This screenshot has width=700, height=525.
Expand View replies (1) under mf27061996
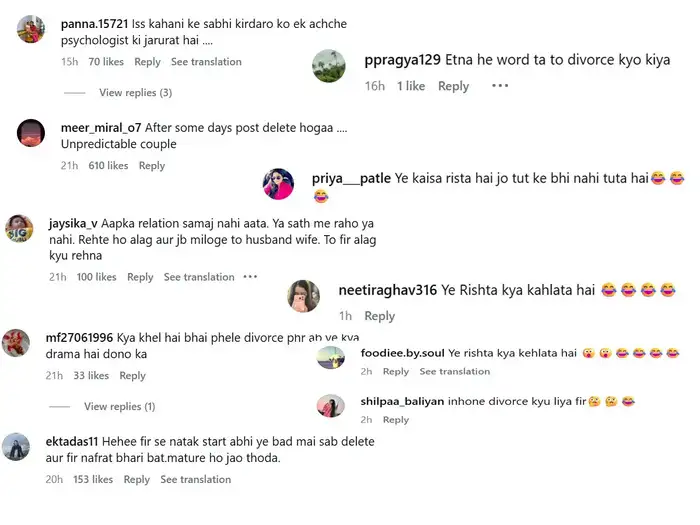tap(119, 407)
